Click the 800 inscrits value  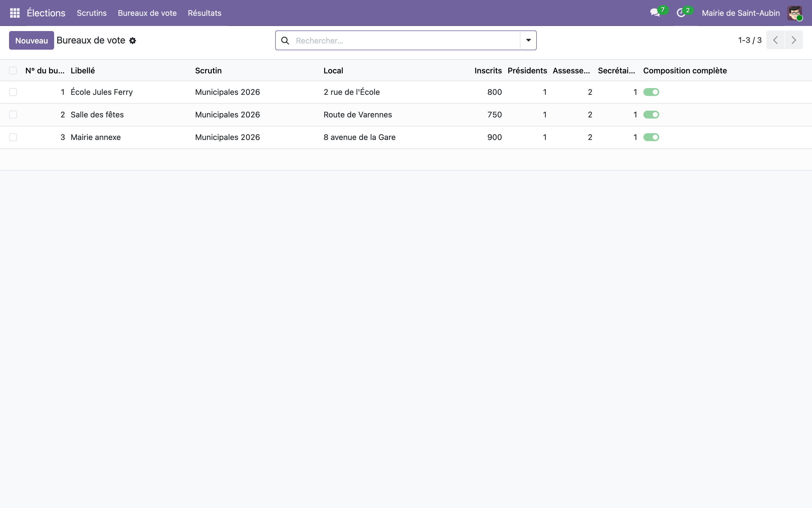point(495,92)
